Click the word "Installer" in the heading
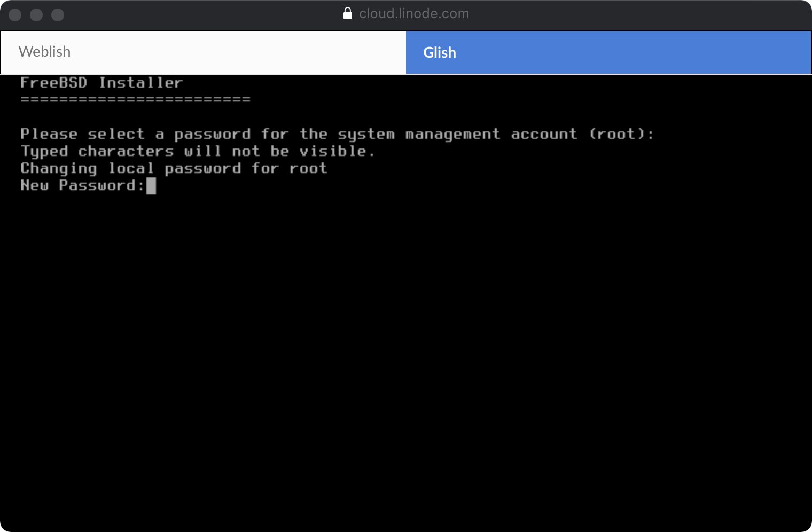This screenshot has height=532, width=812. [x=140, y=83]
